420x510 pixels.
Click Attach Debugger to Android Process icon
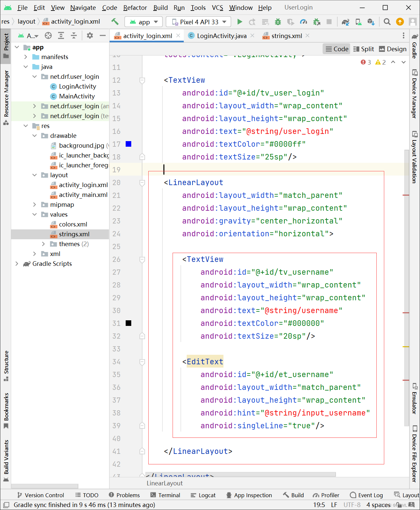click(x=317, y=22)
